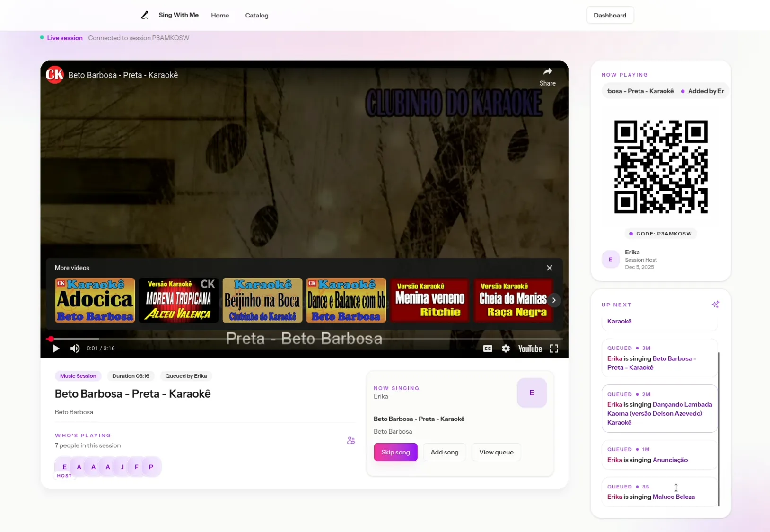Click the sparkle icon in Up Next
The width and height of the screenshot is (770, 532).
pos(715,305)
